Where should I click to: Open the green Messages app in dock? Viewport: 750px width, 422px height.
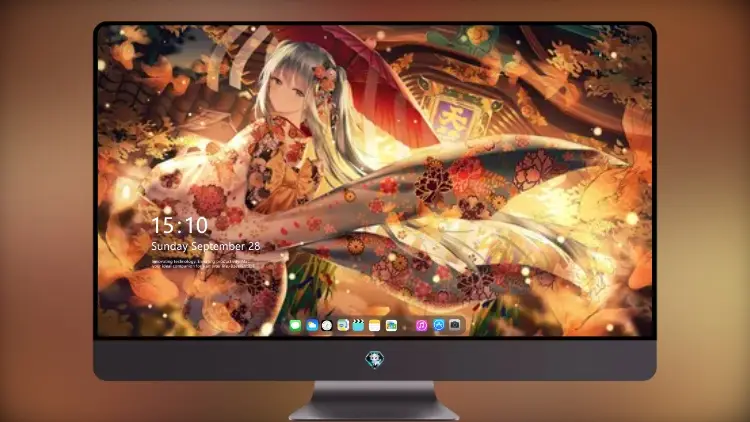(x=295, y=325)
